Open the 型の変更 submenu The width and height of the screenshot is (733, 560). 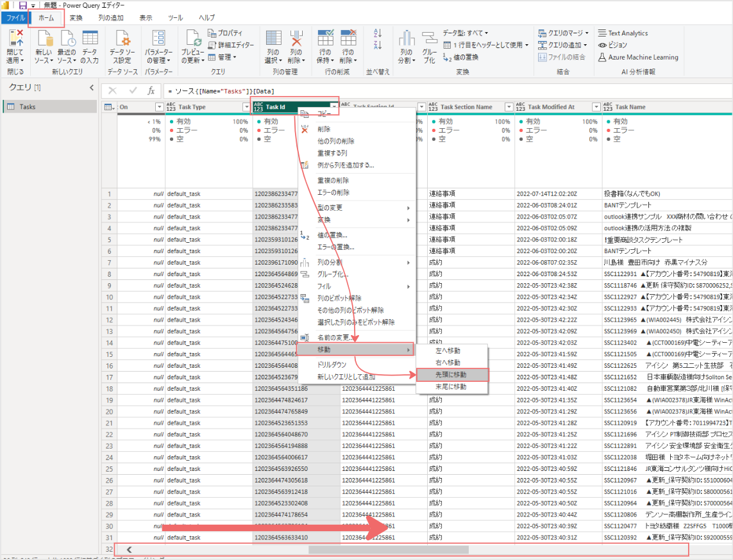[x=357, y=208]
